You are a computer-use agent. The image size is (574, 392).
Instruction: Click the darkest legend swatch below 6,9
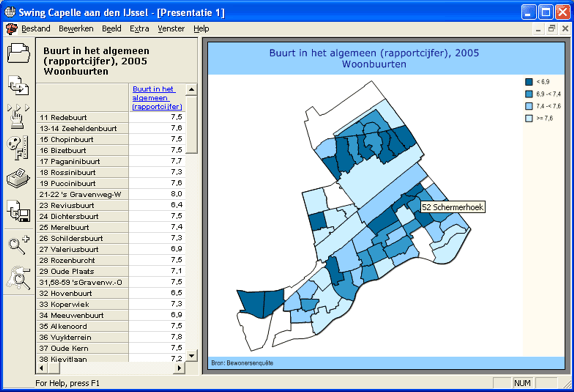(529, 82)
